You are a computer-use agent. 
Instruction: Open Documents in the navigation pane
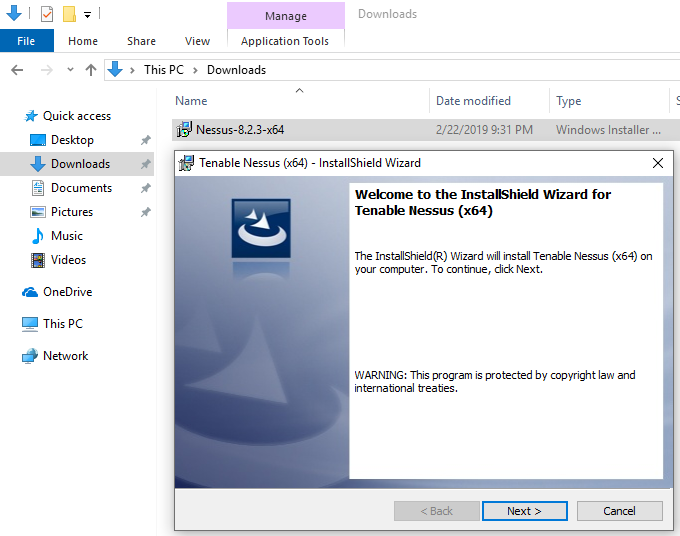point(82,188)
